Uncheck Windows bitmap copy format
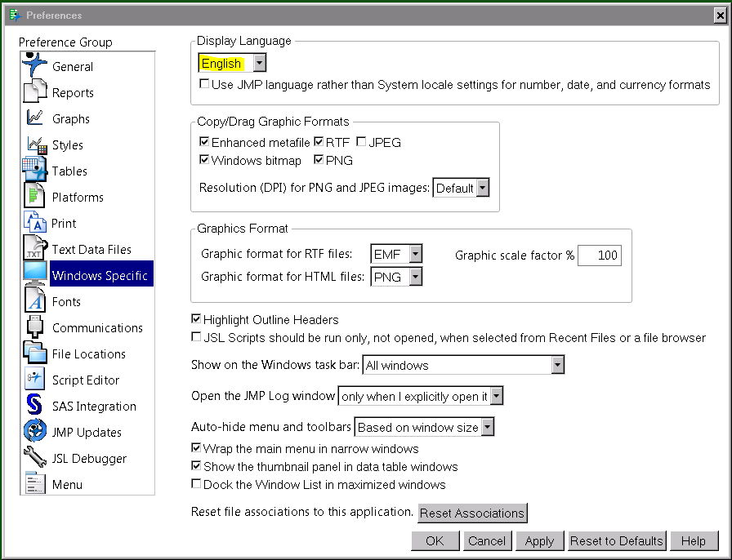 204,160
